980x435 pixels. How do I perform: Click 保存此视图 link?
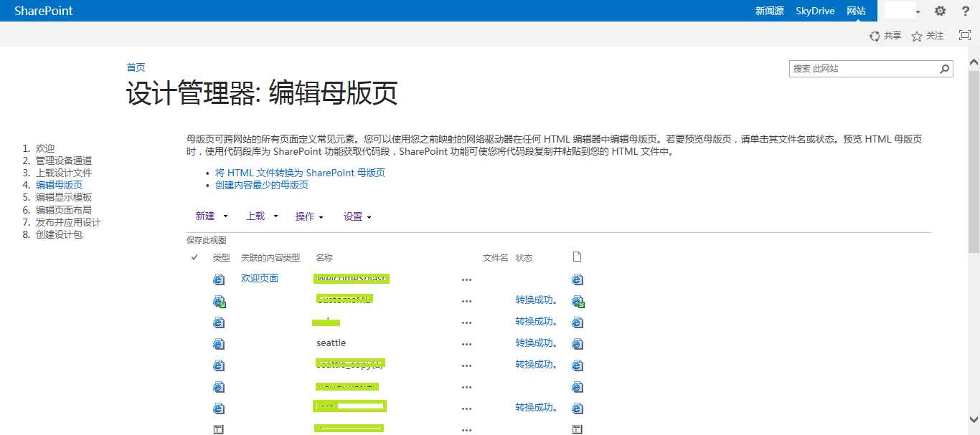tap(206, 240)
